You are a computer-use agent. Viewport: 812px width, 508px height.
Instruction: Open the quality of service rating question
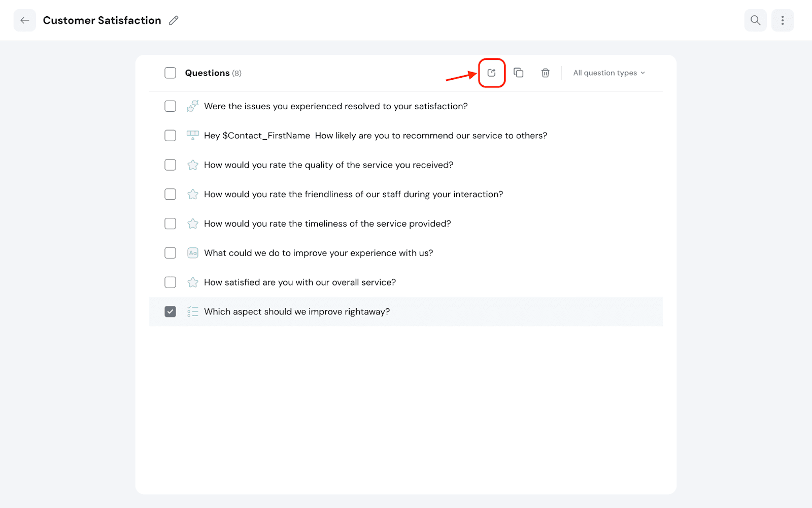point(328,165)
